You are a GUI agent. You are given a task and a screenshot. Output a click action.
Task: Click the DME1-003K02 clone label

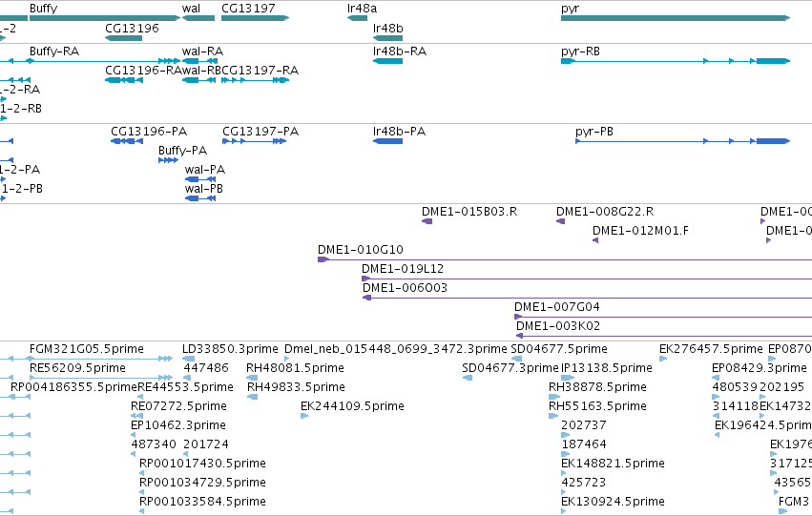[558, 326]
